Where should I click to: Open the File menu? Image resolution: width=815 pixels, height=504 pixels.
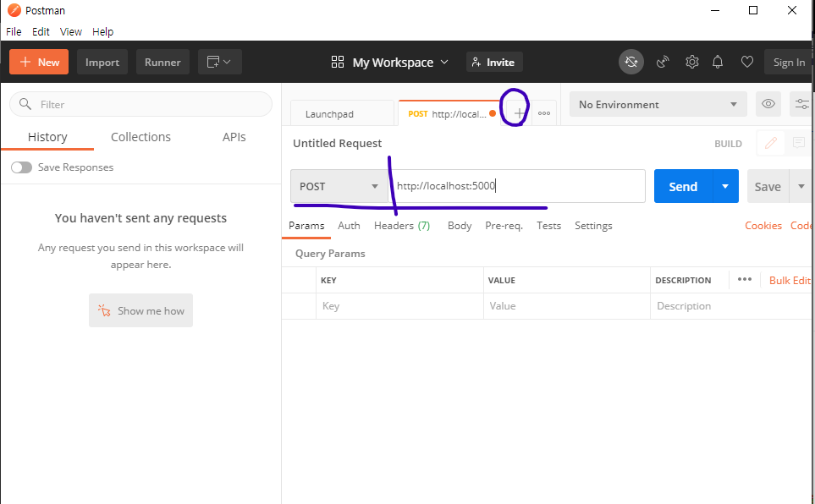coord(14,31)
